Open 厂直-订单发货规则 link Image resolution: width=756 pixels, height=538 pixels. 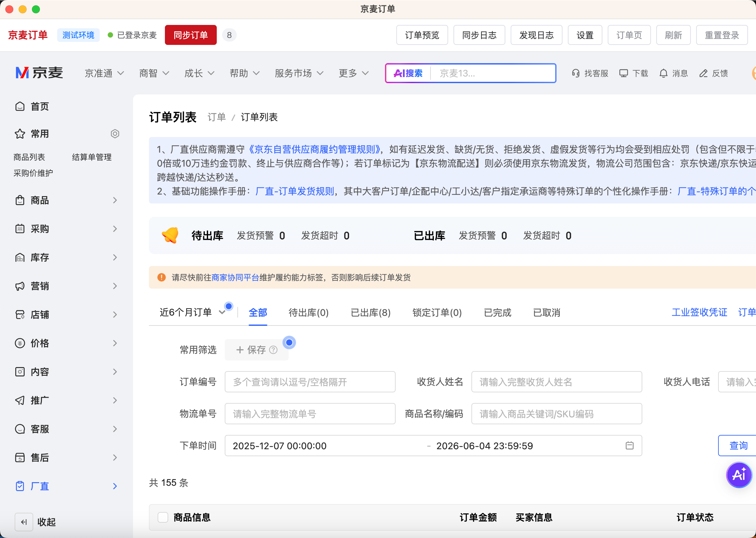[x=295, y=191]
